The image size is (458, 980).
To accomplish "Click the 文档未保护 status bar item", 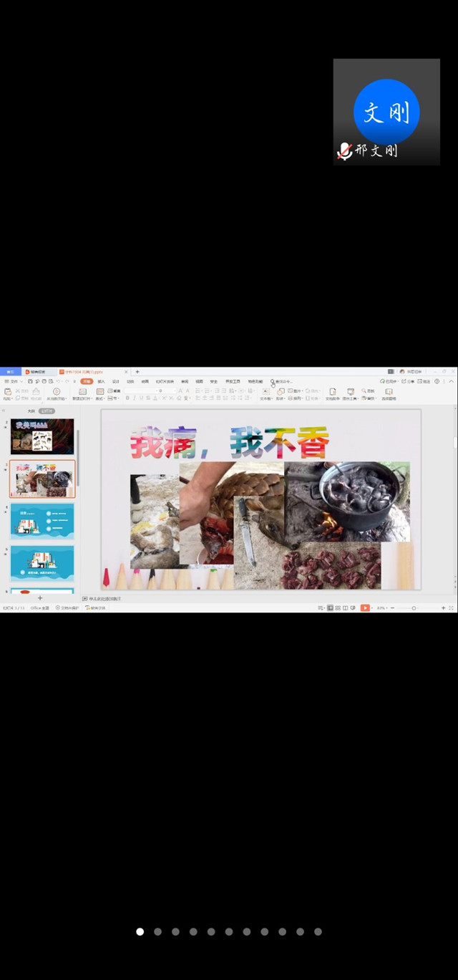I will 67,607.
